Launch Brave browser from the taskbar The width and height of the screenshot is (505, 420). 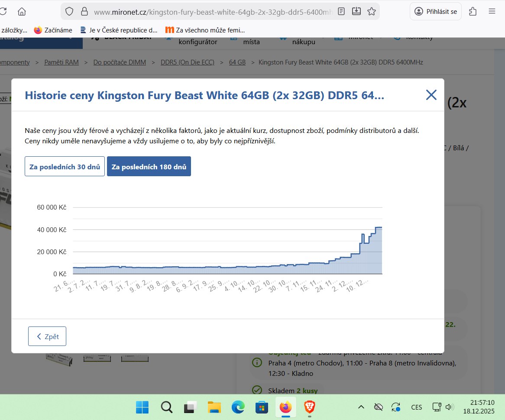[x=309, y=407]
